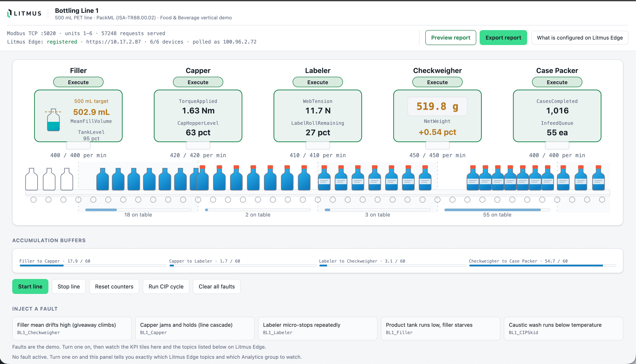
Task: Click the "+0.54 pct" giveaway value
Action: pyautogui.click(x=438, y=132)
